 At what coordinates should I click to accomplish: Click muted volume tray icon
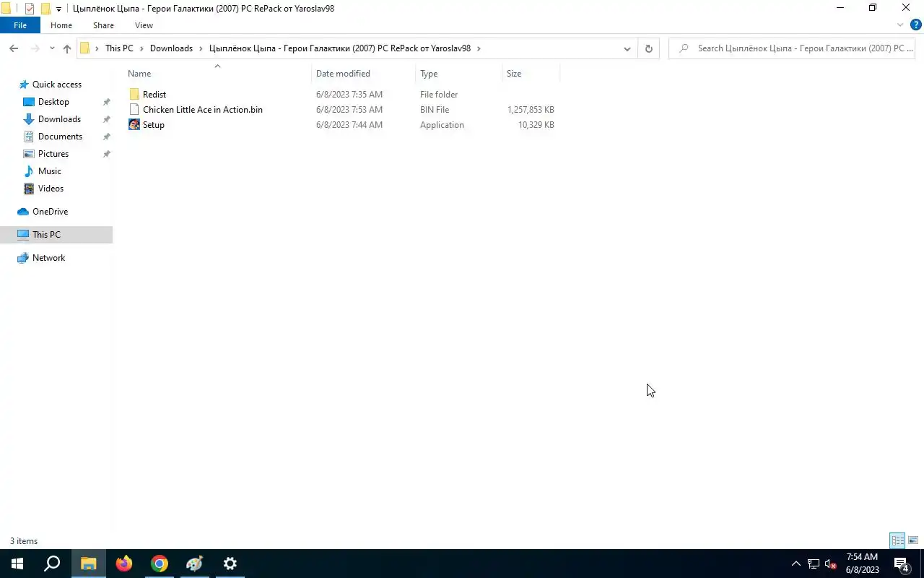831,564
